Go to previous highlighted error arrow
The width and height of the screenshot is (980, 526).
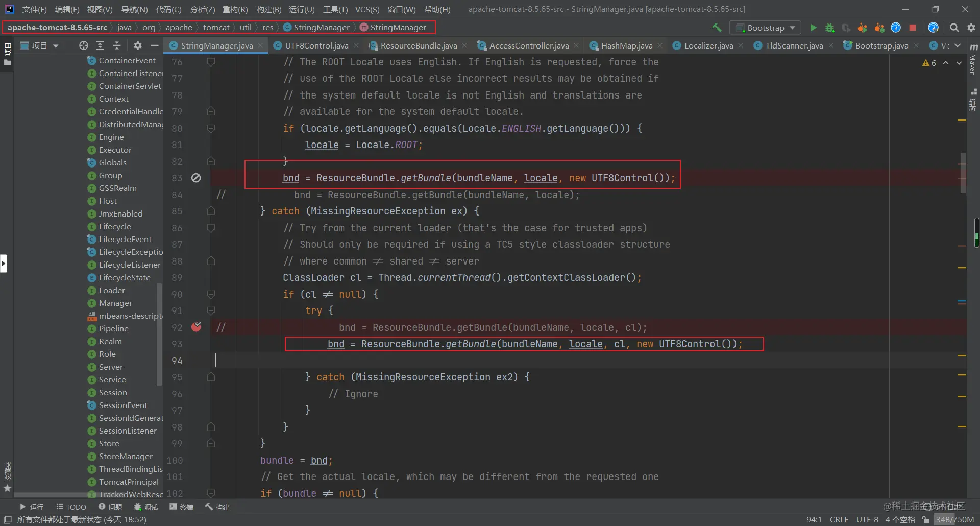[x=946, y=63]
